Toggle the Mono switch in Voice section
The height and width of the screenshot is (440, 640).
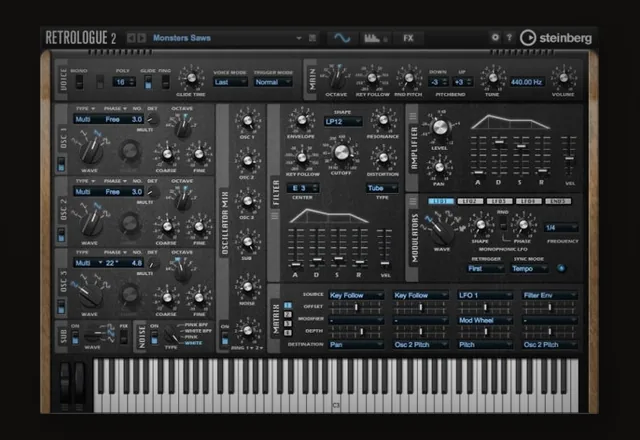[x=80, y=82]
